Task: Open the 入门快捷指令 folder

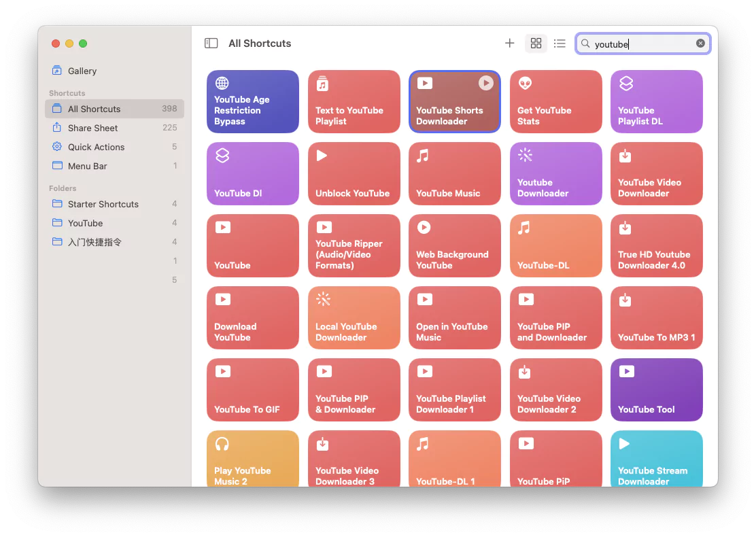Action: tap(97, 242)
